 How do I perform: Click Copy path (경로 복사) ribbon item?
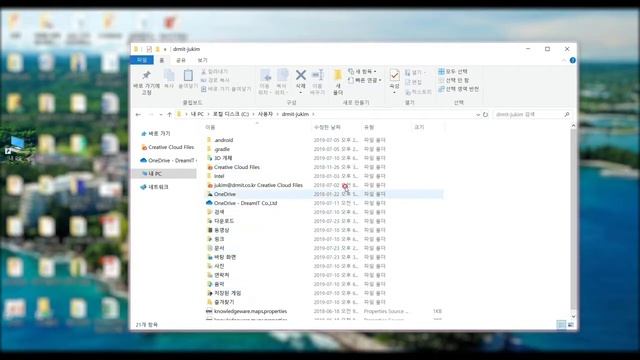pos(215,80)
